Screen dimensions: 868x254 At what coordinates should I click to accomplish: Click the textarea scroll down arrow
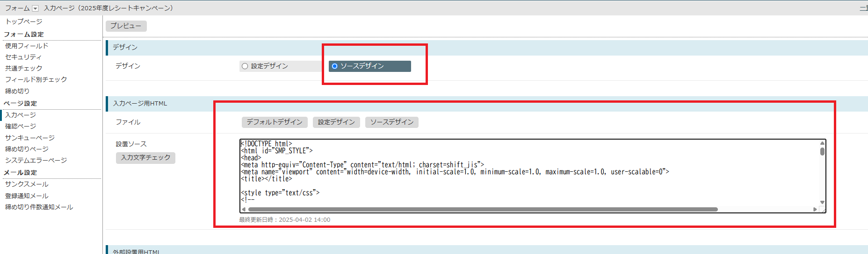click(x=822, y=202)
